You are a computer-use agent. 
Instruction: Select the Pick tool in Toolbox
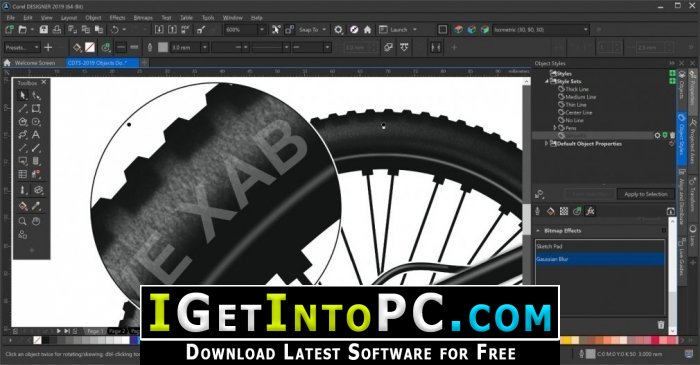tap(23, 95)
